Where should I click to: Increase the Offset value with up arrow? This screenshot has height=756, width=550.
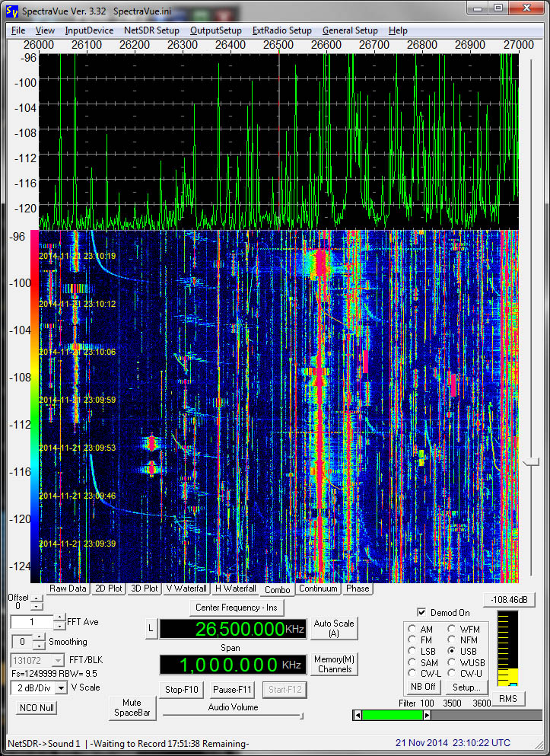coord(36,599)
